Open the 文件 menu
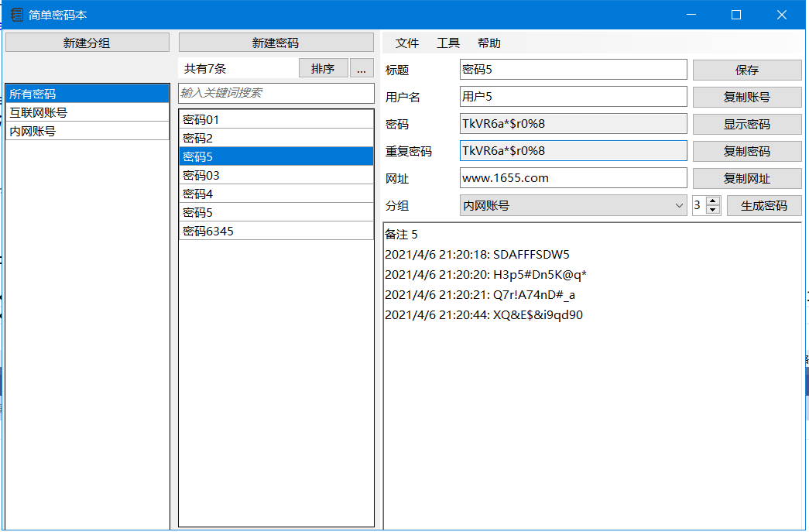The height and width of the screenshot is (532, 809). pyautogui.click(x=406, y=43)
